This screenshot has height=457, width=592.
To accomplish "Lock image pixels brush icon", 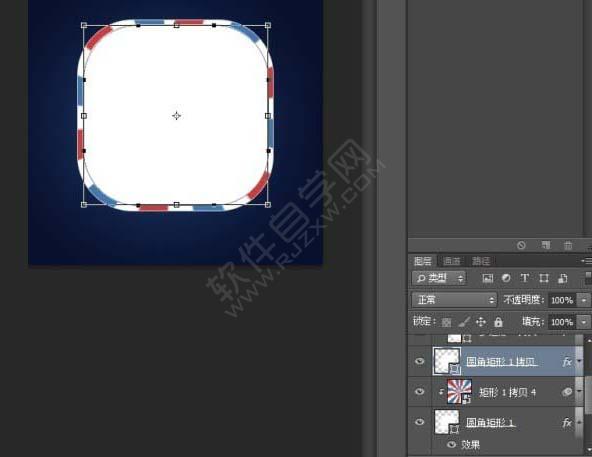I will pos(464,322).
